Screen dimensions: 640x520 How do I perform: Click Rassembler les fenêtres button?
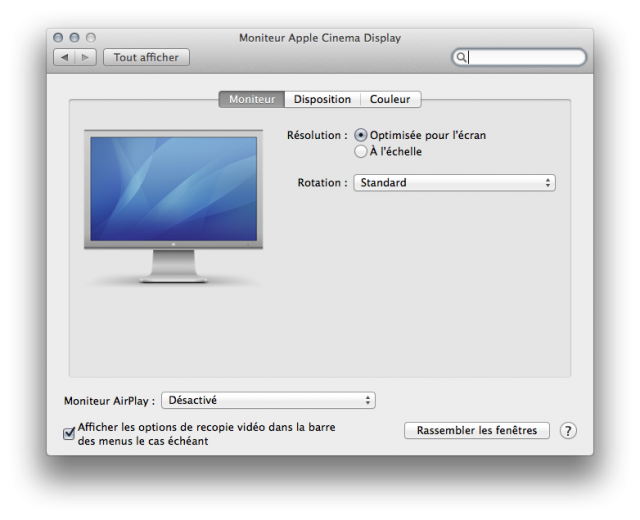click(477, 431)
